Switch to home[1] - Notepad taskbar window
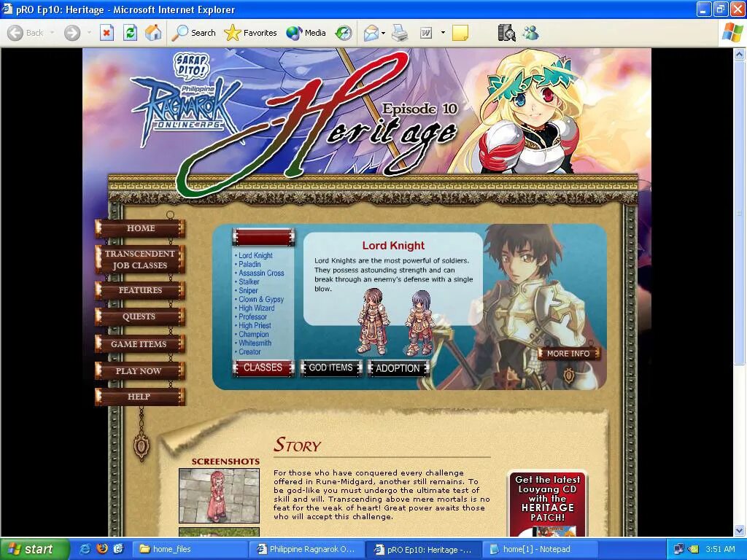 tap(539, 550)
